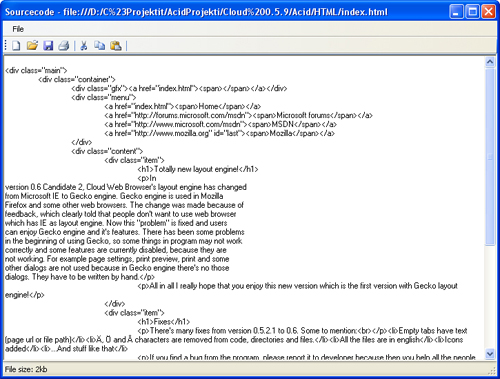The height and width of the screenshot is (379, 500).
Task: Click the Mozilla anchor line in code
Action: pyautogui.click(x=219, y=133)
